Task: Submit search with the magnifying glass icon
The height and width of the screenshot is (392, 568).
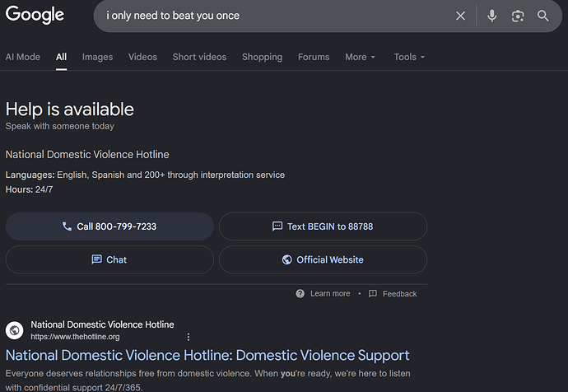Action: pos(543,16)
